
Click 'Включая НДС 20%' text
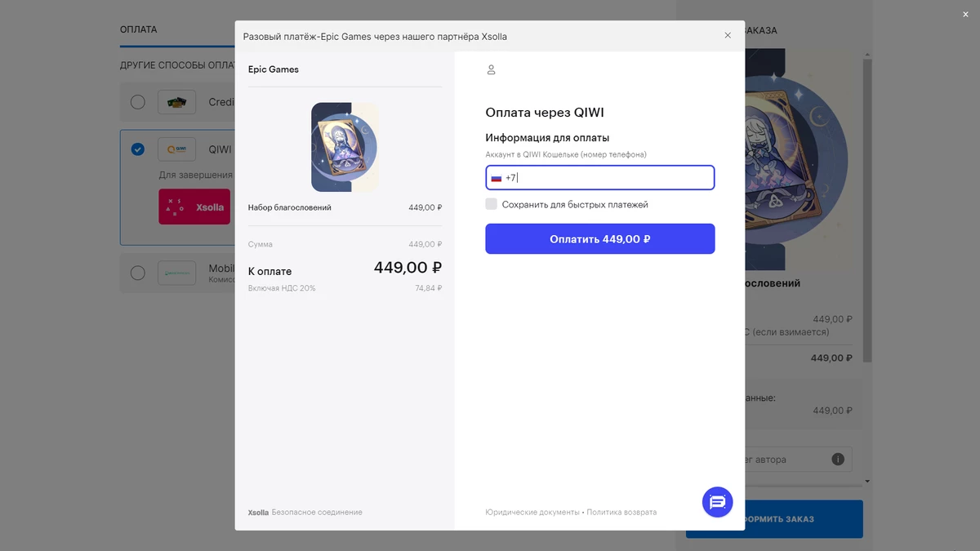(282, 288)
